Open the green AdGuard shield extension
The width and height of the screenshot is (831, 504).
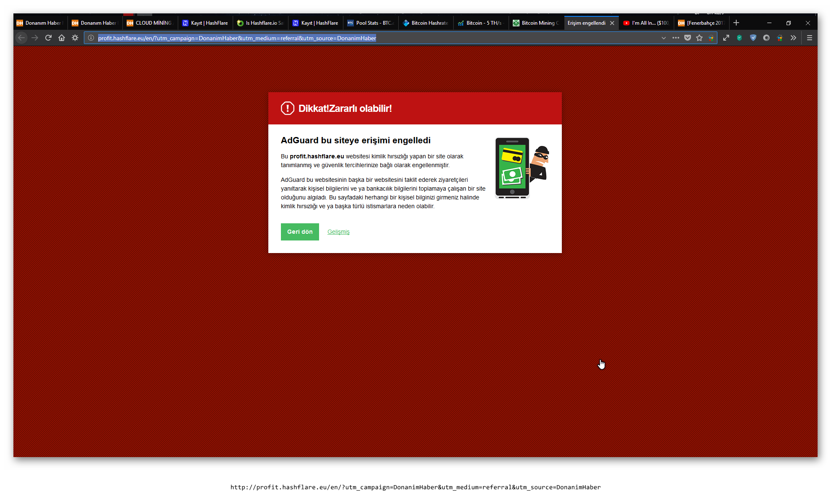coord(740,38)
